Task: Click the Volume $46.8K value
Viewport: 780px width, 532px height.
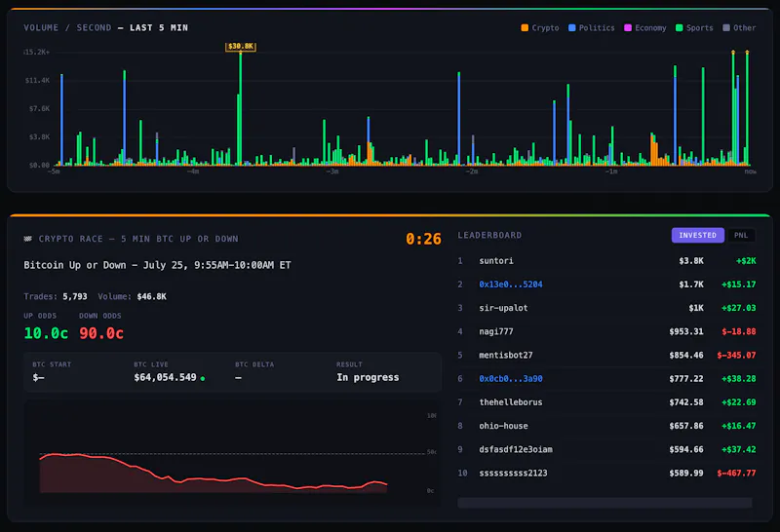Action: click(152, 297)
